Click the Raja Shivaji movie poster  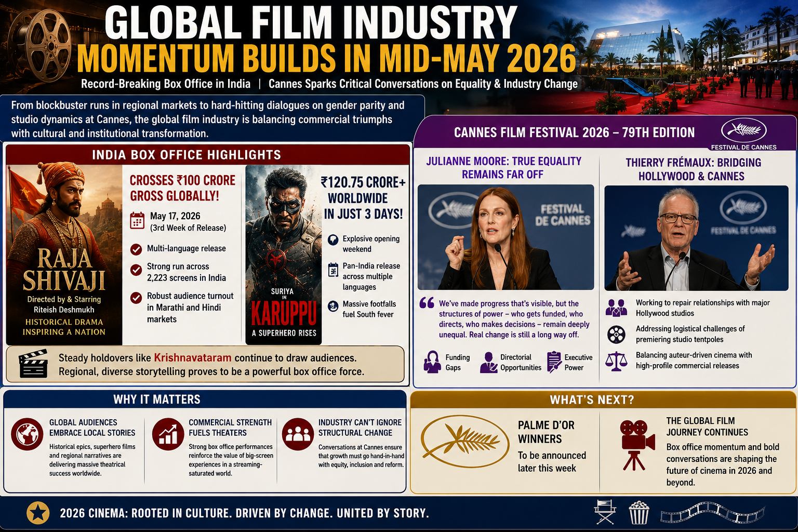[64, 255]
